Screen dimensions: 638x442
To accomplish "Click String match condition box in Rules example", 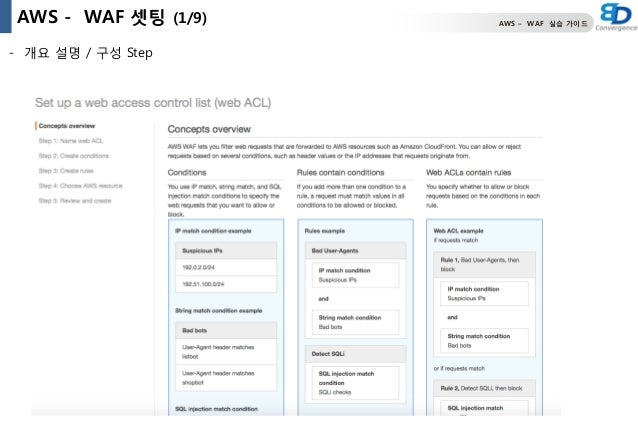I will tap(356, 322).
